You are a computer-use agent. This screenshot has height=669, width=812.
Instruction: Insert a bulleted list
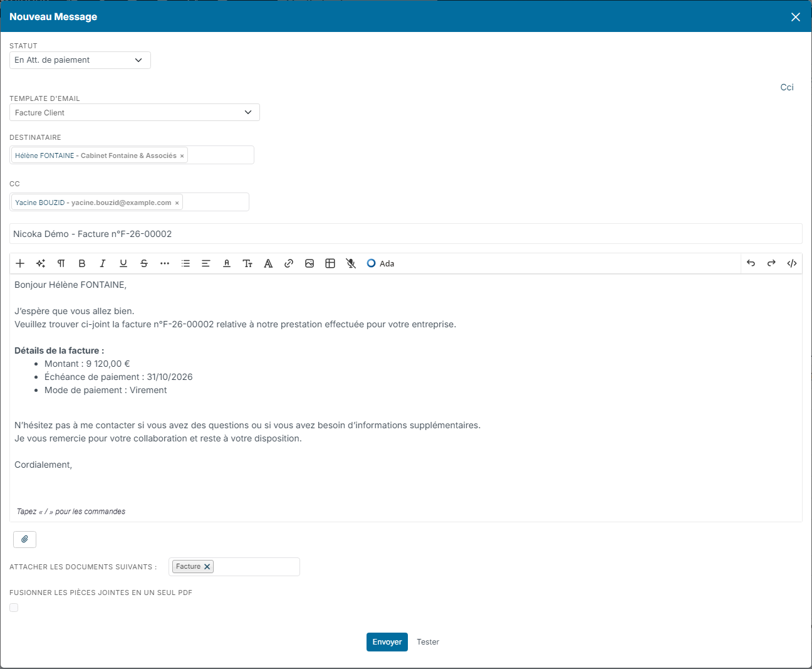click(185, 263)
